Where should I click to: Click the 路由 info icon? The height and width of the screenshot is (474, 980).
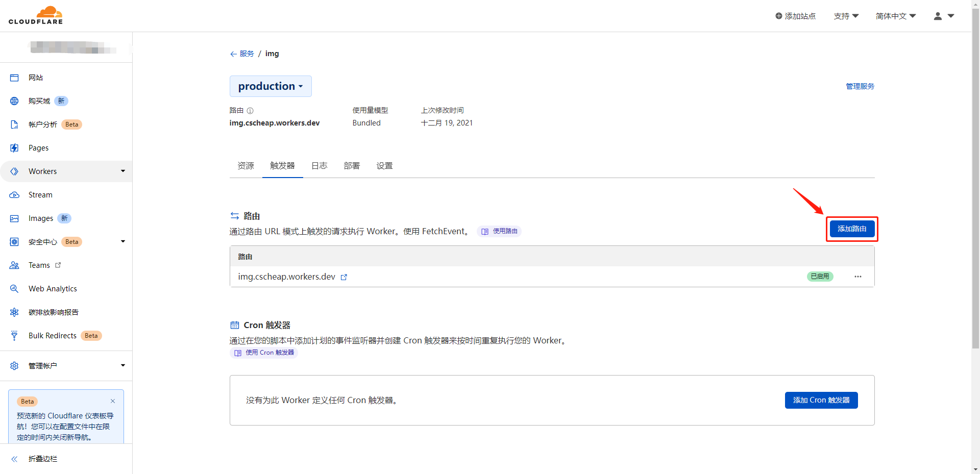[x=250, y=111]
